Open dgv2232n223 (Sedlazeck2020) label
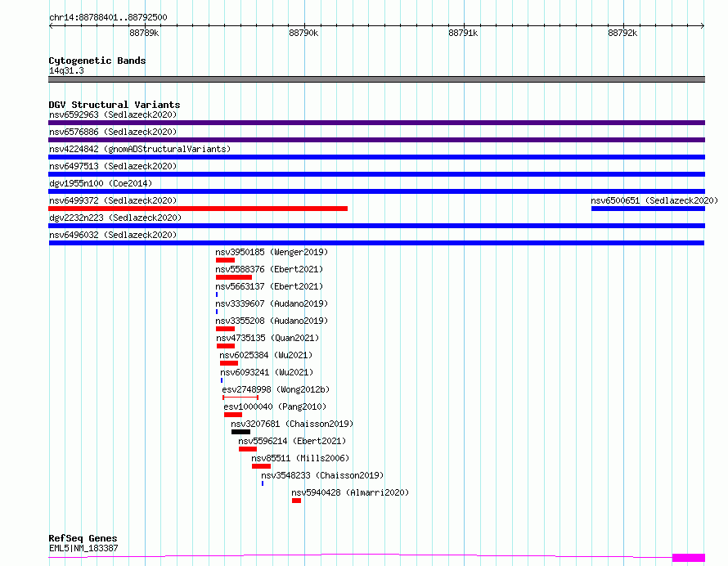Image resolution: width=728 pixels, height=566 pixels. click(x=115, y=218)
